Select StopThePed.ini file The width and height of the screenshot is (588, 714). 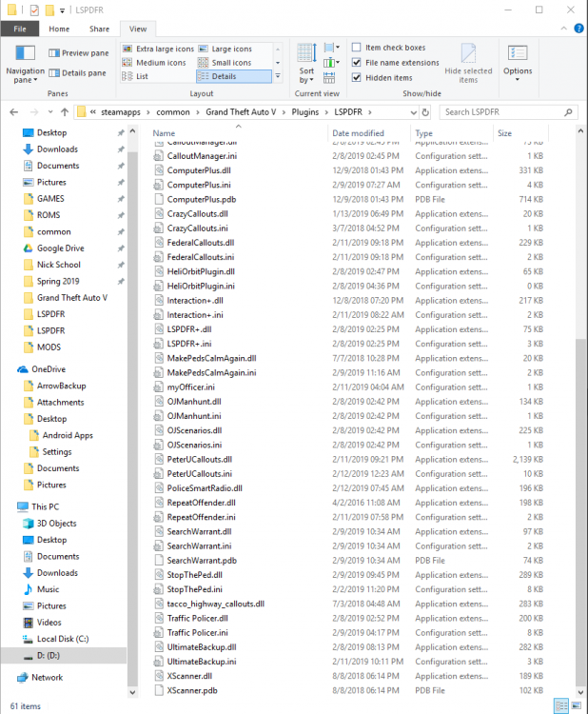tap(194, 589)
